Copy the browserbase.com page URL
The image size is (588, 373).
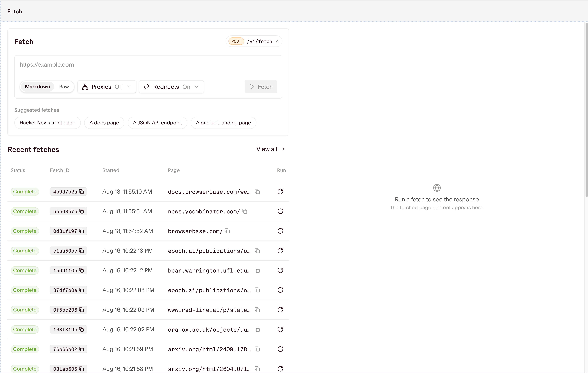[227, 231]
